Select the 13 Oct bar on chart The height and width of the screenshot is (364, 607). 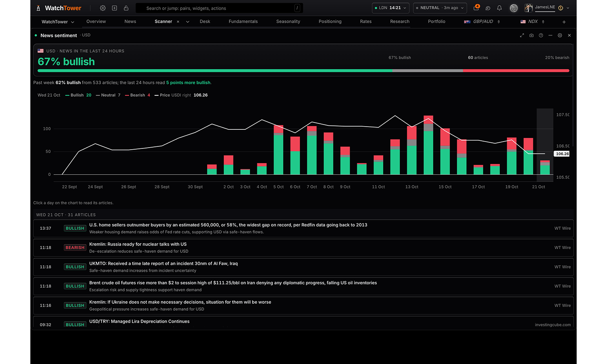[412, 150]
